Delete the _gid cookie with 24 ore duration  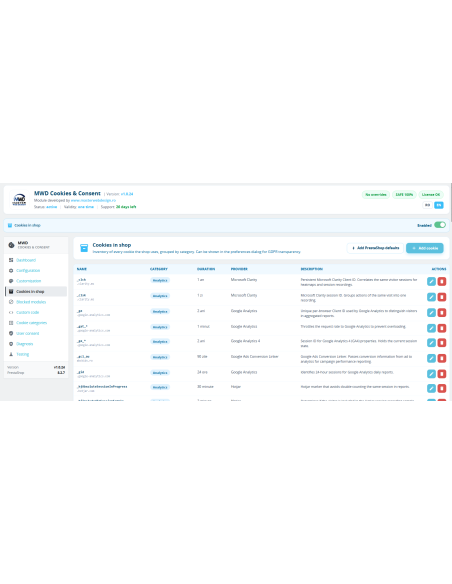442,374
